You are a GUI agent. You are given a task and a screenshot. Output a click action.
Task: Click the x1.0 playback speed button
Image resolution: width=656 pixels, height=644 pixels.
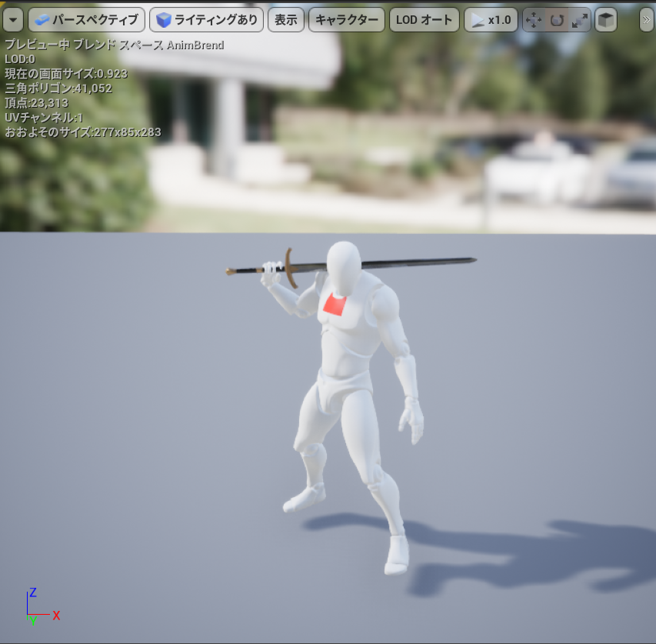491,19
